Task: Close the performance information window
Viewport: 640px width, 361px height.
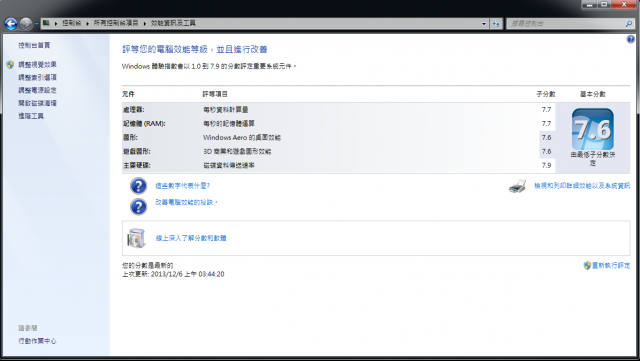Action: (x=624, y=4)
